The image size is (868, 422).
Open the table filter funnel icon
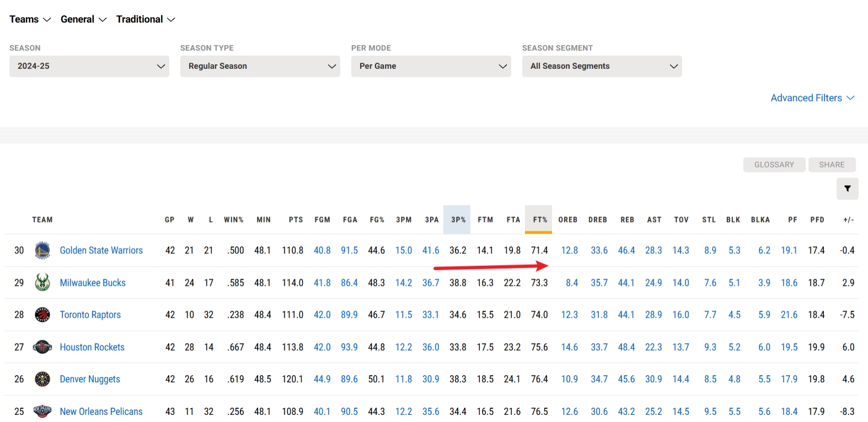pyautogui.click(x=847, y=188)
